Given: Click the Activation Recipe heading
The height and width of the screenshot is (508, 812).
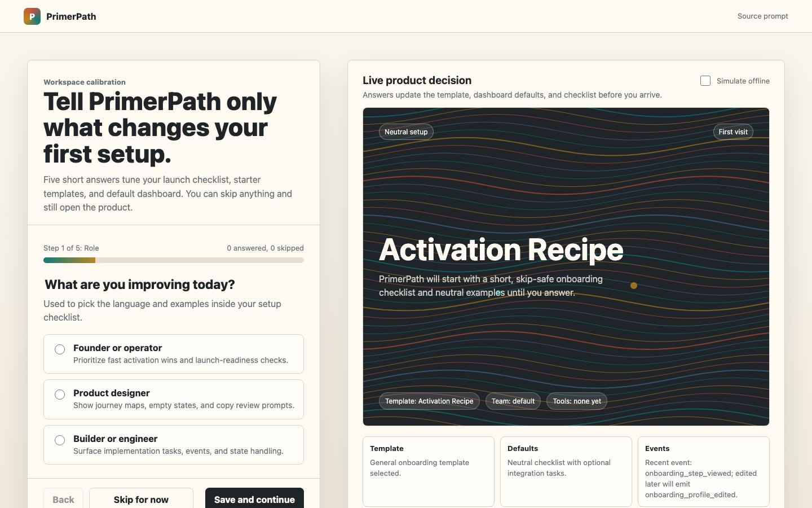Looking at the screenshot, I should 501,249.
